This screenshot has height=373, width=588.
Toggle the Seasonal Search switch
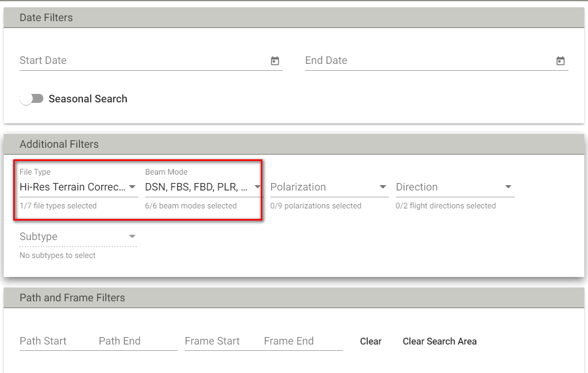click(32, 99)
